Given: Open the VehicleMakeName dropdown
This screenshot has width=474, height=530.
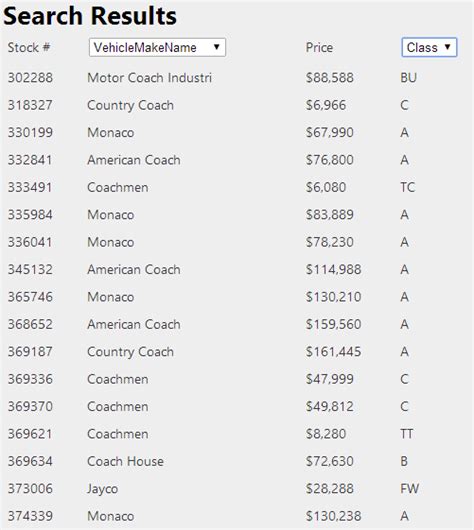Looking at the screenshot, I should coord(157,47).
